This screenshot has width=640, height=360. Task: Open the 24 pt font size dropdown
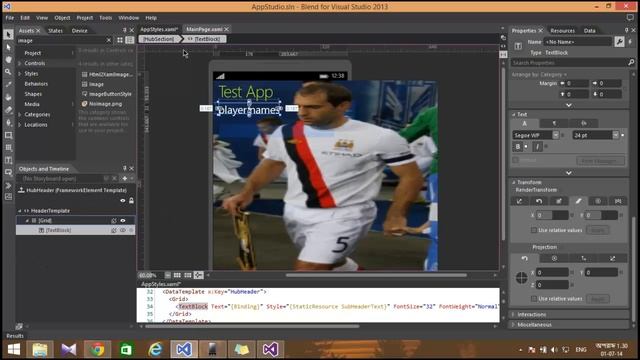[x=616, y=135]
